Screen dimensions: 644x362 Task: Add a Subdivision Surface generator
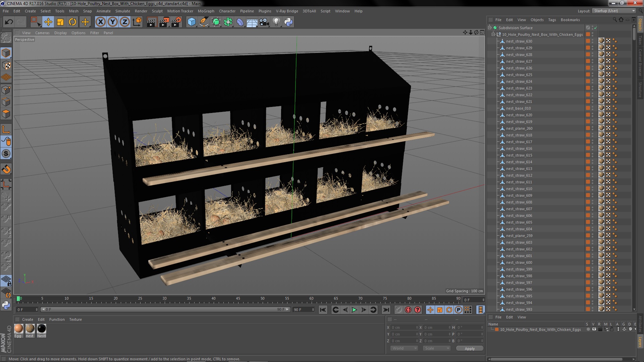pyautogui.click(x=216, y=22)
